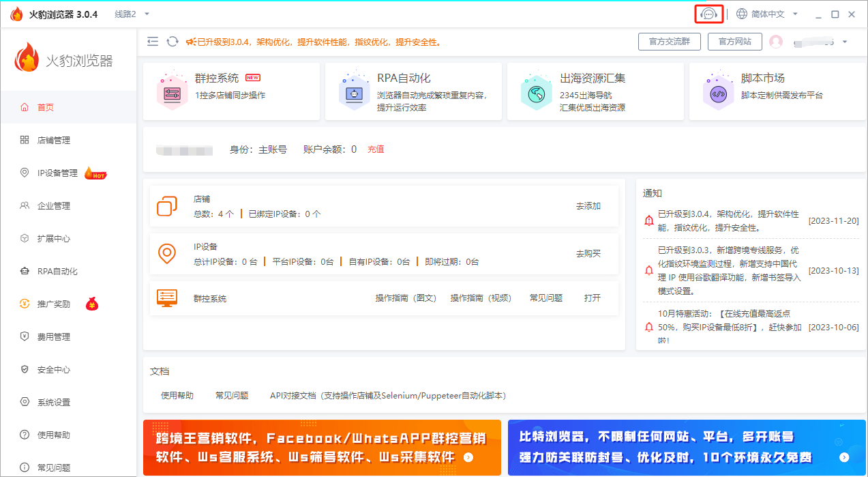Click the 店铺 orange squares icon
This screenshot has height=477, width=868.
point(167,206)
